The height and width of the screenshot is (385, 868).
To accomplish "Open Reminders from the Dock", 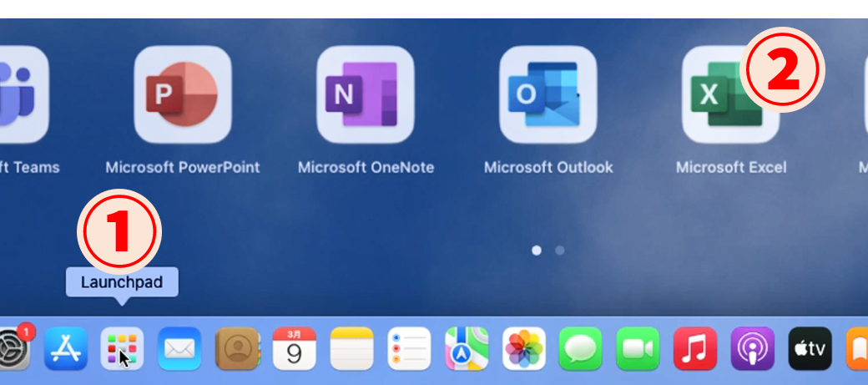I will point(409,348).
